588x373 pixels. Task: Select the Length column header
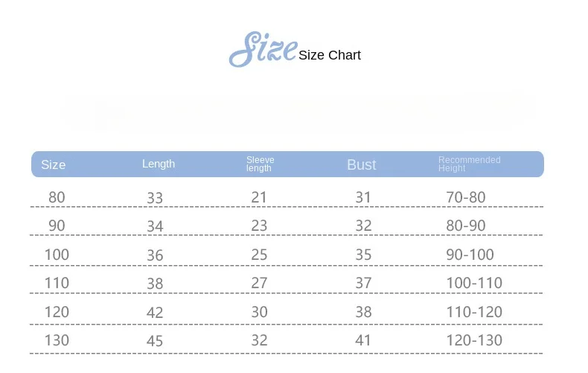coord(159,164)
